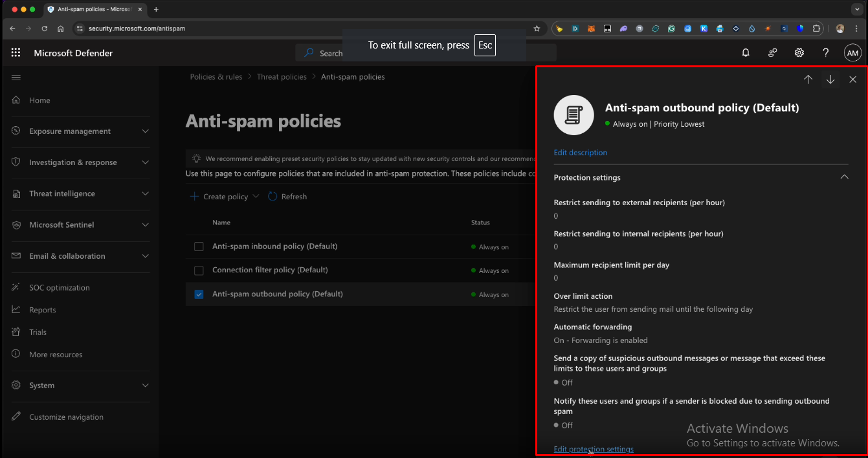Viewport: 868px width, 458px height.
Task: Click the Search box in header
Action: (x=330, y=53)
